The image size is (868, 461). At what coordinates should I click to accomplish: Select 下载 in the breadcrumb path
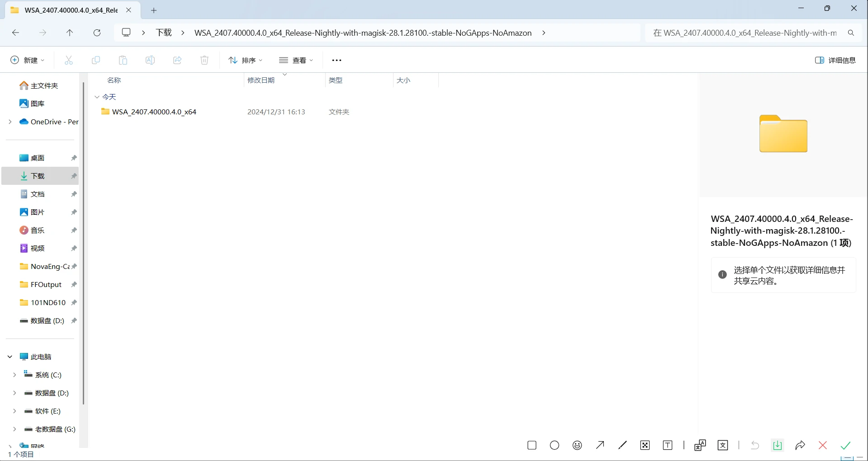tap(164, 33)
